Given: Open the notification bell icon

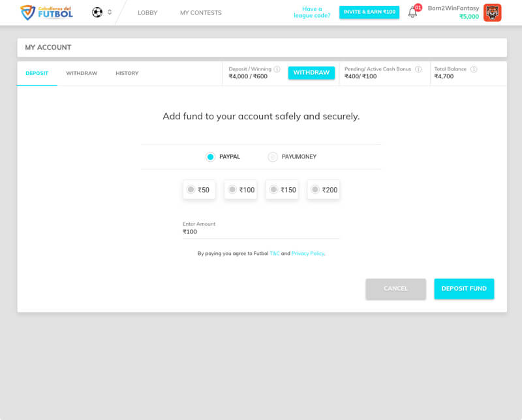Looking at the screenshot, I should point(412,12).
